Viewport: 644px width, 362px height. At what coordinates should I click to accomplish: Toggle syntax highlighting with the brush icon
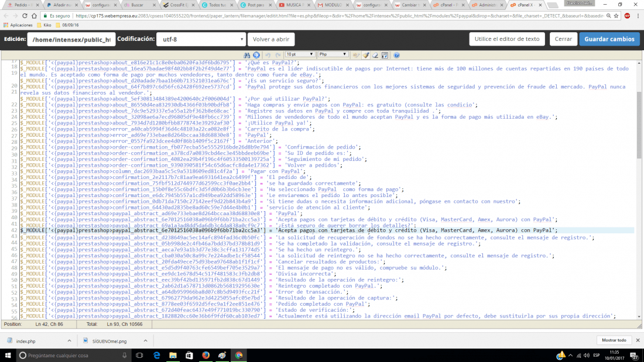[365, 55]
